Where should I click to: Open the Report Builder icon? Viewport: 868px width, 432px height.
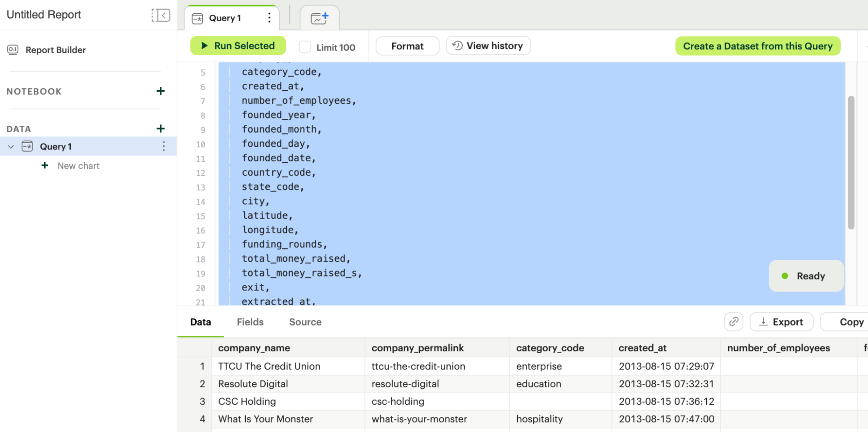coord(13,50)
